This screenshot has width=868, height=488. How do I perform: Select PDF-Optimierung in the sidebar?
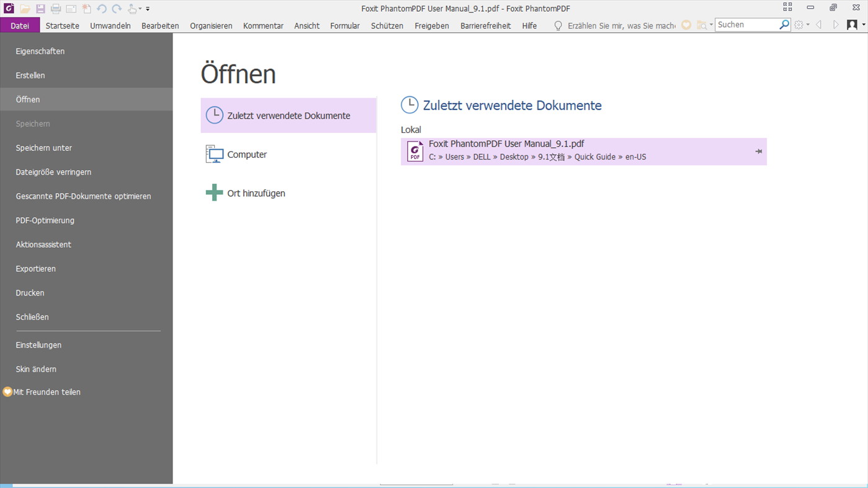(86, 220)
